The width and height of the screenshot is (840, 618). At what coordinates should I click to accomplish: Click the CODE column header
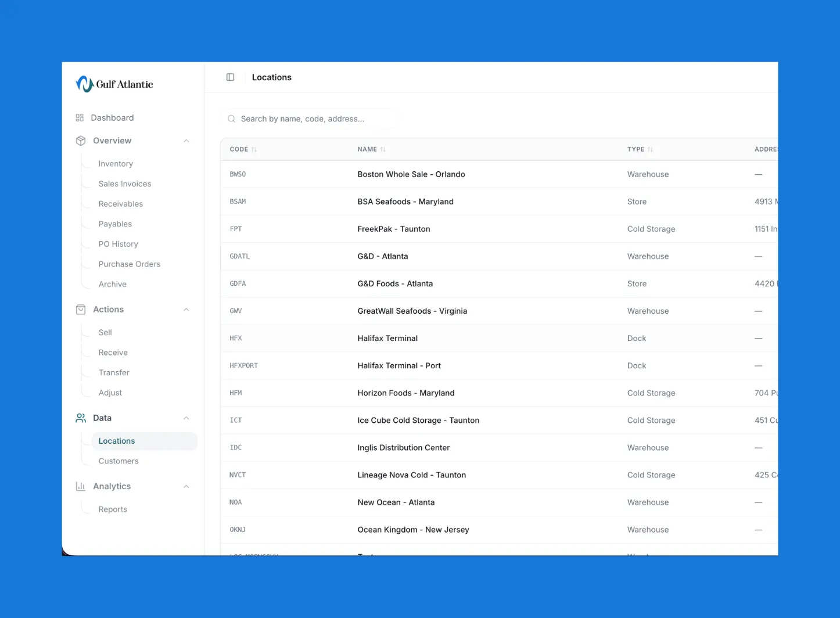pos(239,149)
